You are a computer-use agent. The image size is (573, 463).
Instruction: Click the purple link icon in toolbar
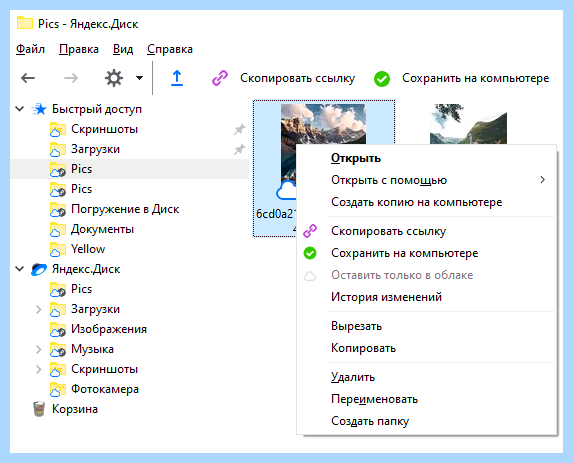(x=220, y=78)
